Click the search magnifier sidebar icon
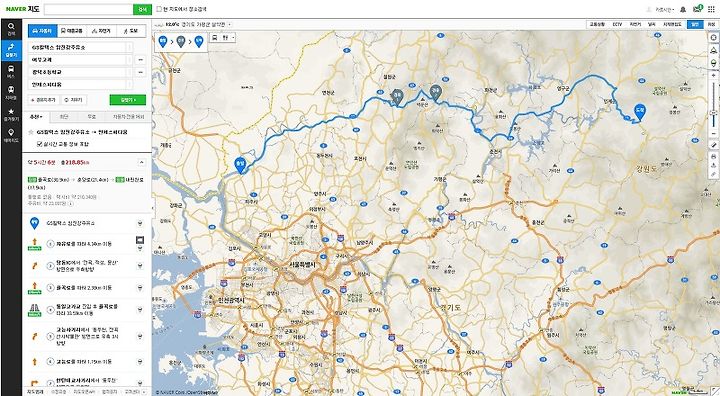The width and height of the screenshot is (720, 396). (11, 29)
